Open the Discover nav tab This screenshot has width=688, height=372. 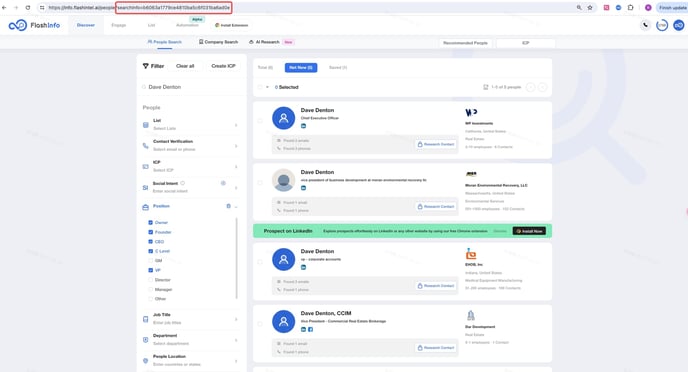point(86,25)
